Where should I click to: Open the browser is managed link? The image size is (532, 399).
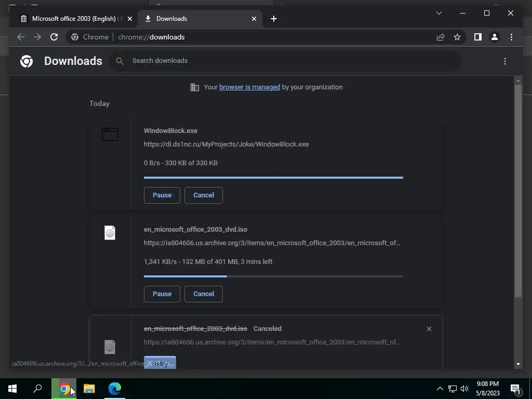pyautogui.click(x=249, y=87)
